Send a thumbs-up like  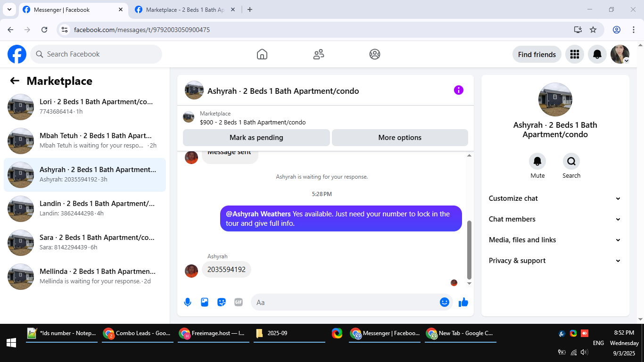[x=463, y=302]
